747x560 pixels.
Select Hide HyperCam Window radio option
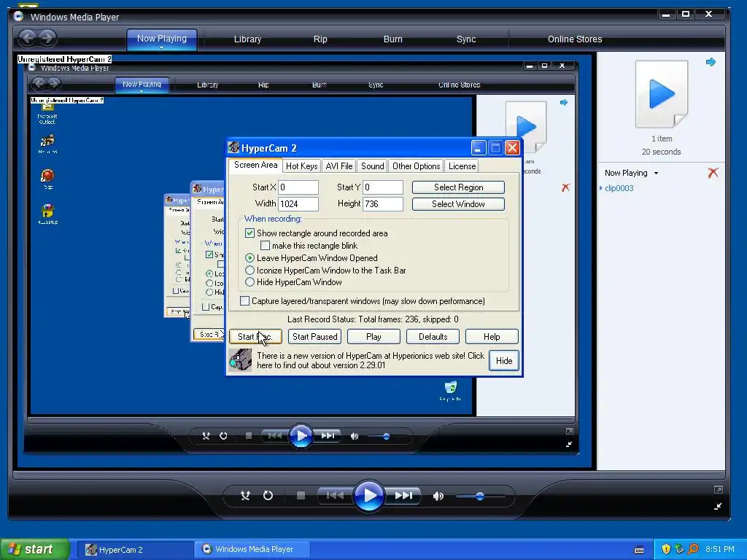(249, 282)
